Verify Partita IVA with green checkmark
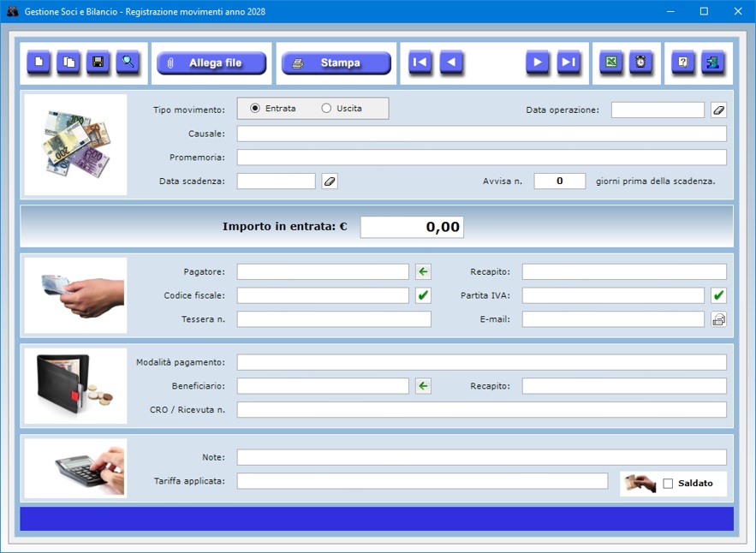This screenshot has height=553, width=756. point(718,295)
